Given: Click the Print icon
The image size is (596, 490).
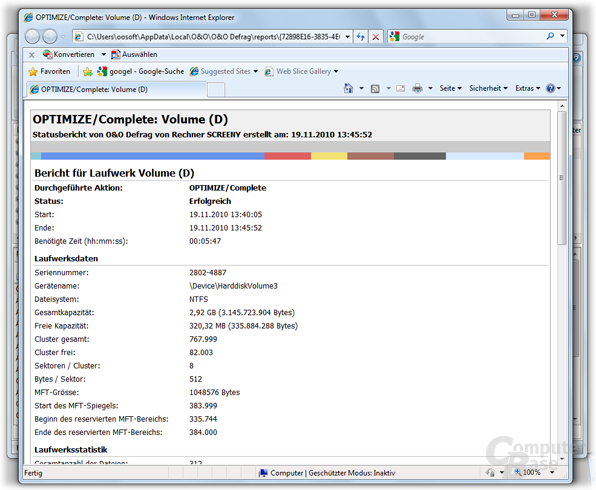Looking at the screenshot, I should 417,89.
